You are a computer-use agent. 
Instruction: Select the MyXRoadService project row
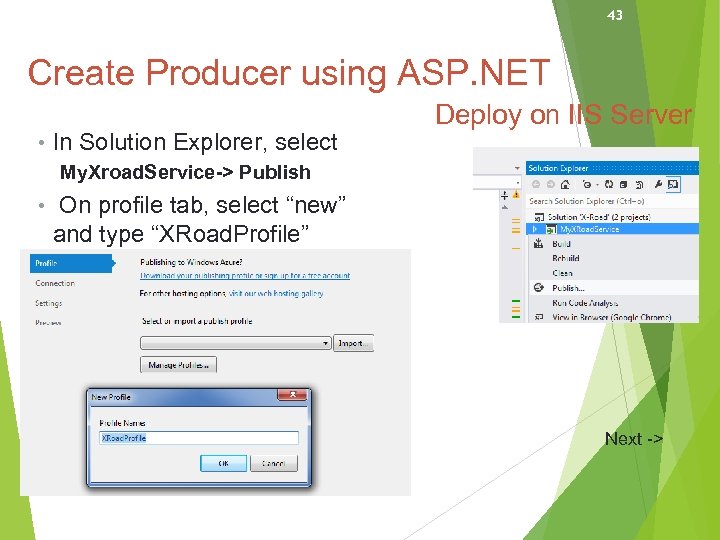612,229
